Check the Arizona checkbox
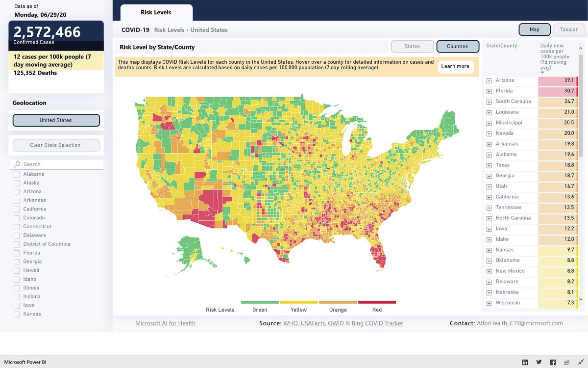Viewport: 588px width, 368px height. point(17,192)
